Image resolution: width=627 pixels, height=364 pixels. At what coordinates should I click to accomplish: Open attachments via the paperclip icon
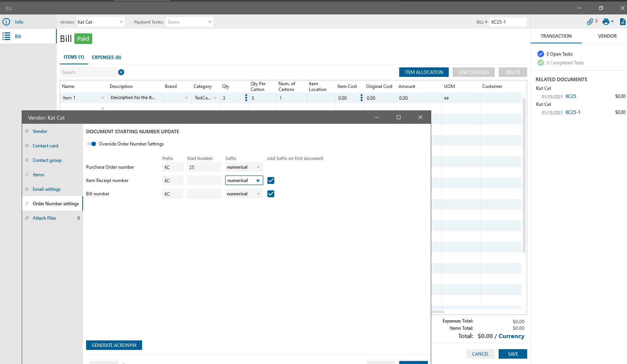pos(590,22)
